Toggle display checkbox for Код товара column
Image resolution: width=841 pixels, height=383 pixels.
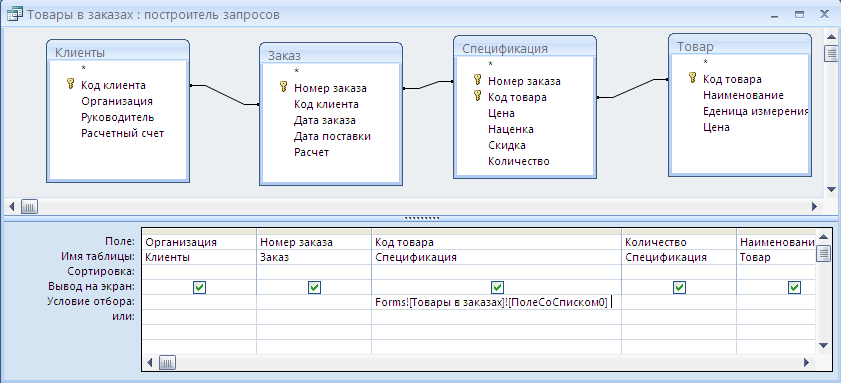click(497, 288)
